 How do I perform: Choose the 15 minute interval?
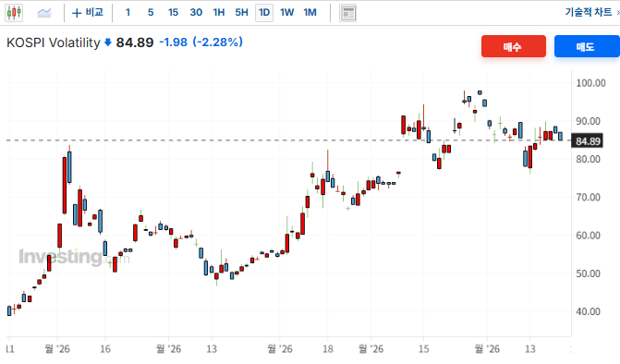[x=173, y=13]
